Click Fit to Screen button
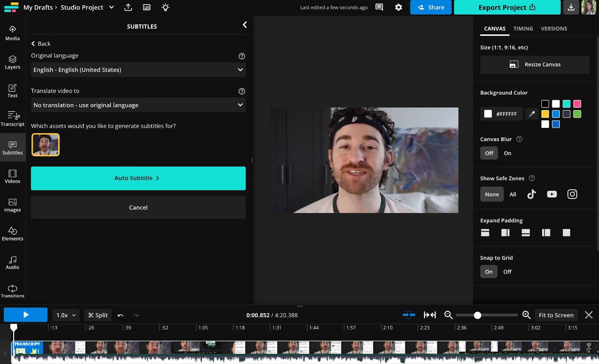The width and height of the screenshot is (599, 364). pyautogui.click(x=556, y=315)
